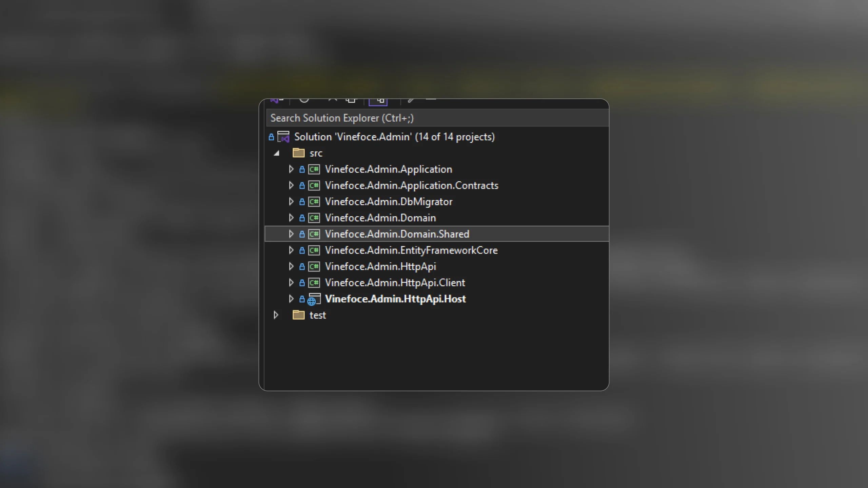Viewport: 868px width, 488px height.
Task: Select the test folder label
Action: pos(318,316)
